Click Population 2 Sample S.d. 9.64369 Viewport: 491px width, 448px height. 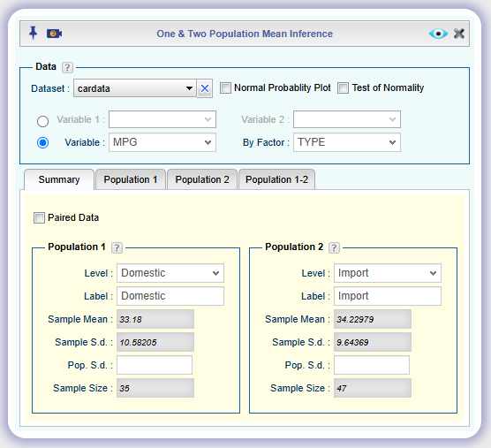coord(373,342)
